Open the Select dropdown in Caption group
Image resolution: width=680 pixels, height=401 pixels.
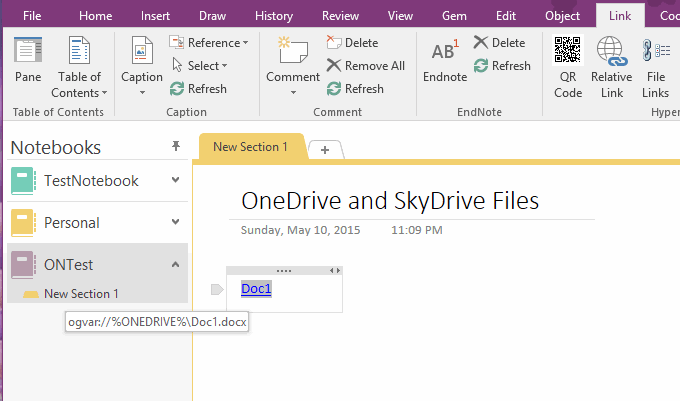(199, 65)
